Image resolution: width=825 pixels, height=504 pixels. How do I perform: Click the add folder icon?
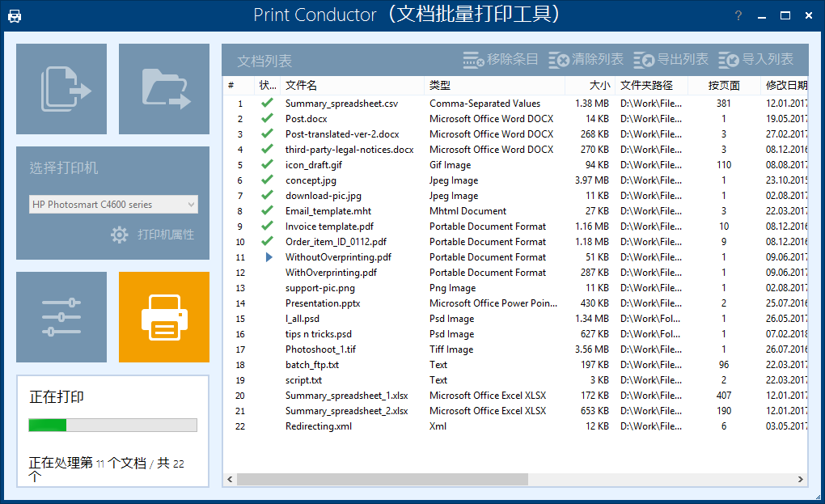(x=163, y=88)
